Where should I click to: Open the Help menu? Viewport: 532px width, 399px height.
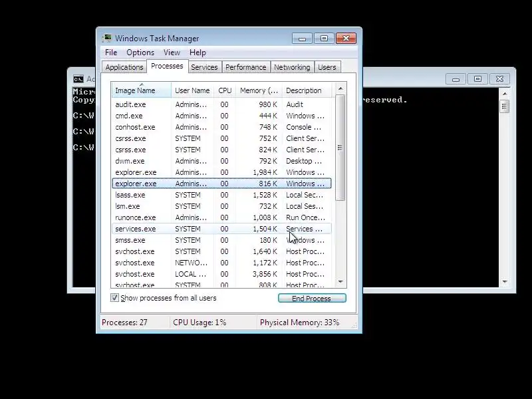click(198, 53)
